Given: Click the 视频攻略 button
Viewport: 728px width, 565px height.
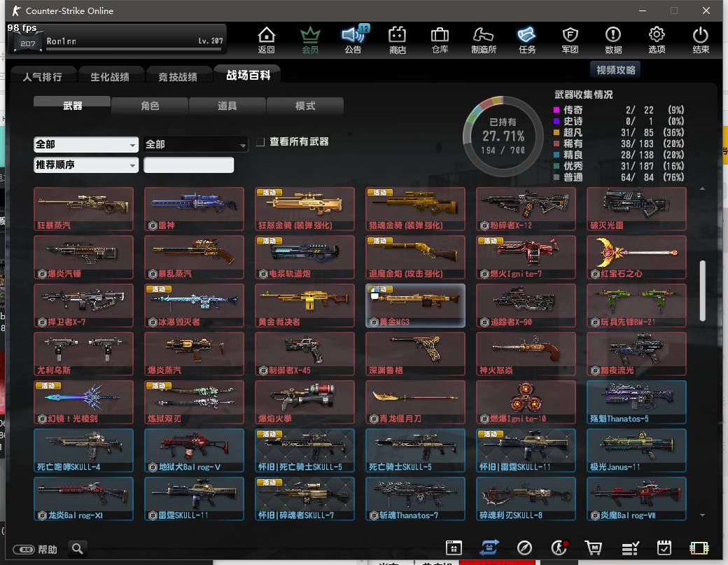Looking at the screenshot, I should point(616,70).
